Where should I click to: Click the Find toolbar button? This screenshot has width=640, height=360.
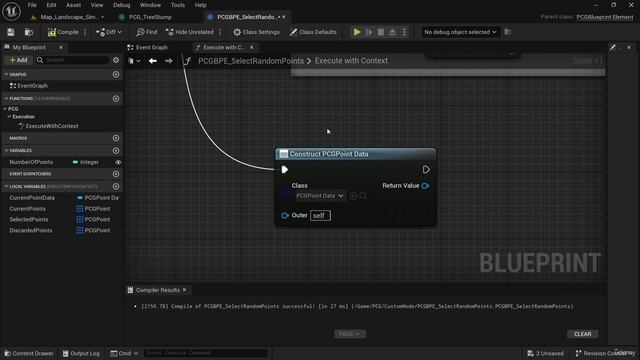[x=147, y=32]
